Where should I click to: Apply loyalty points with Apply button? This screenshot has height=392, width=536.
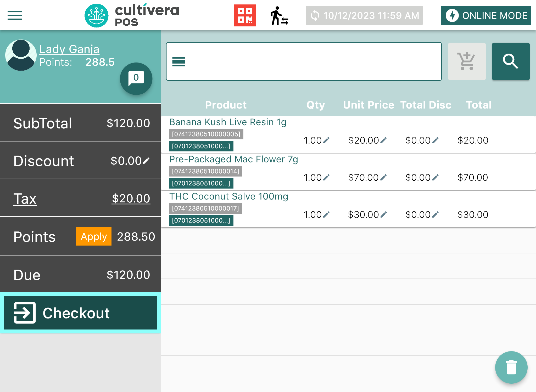(94, 236)
